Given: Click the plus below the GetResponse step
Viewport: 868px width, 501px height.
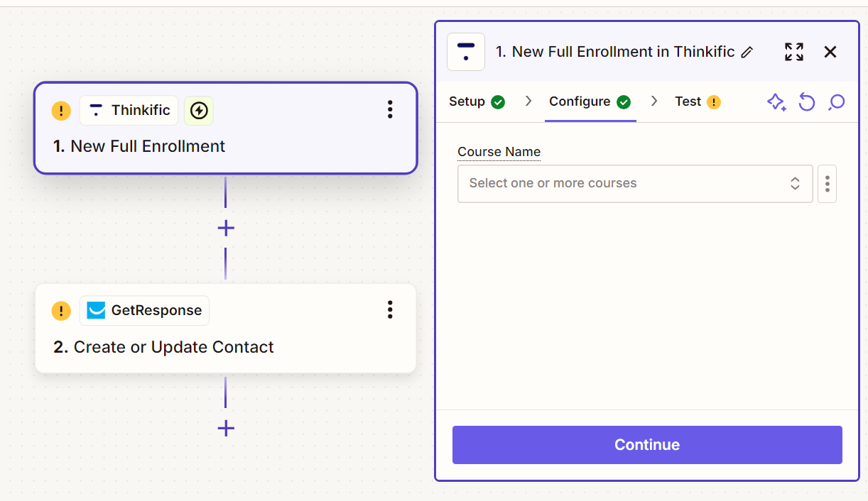Looking at the screenshot, I should pos(226,428).
